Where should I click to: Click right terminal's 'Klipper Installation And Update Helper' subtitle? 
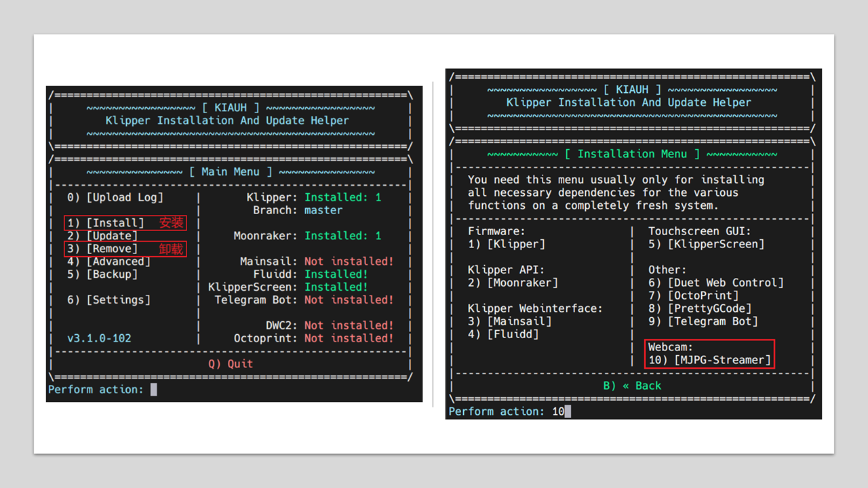[629, 102]
